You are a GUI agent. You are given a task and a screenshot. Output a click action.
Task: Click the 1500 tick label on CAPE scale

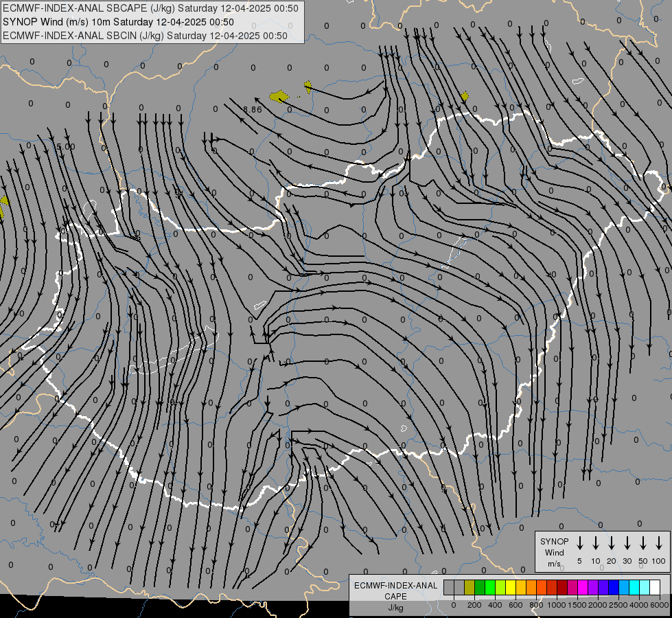[x=577, y=605]
